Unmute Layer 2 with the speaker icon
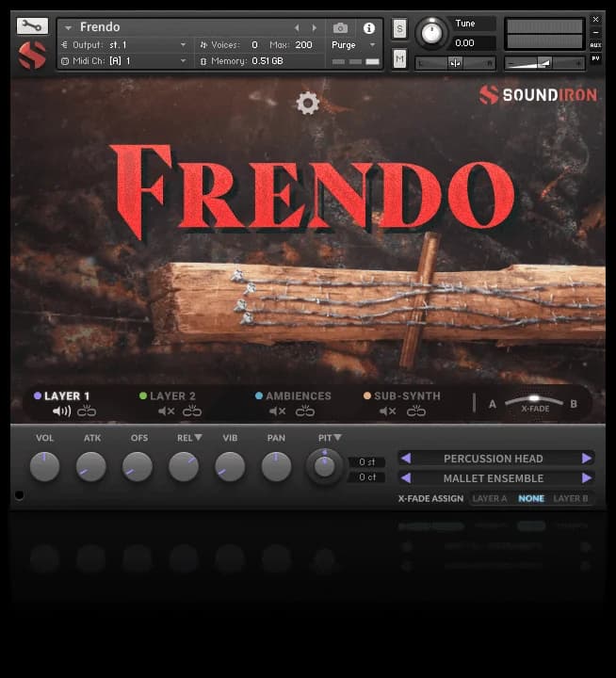616x678 pixels. 166,412
